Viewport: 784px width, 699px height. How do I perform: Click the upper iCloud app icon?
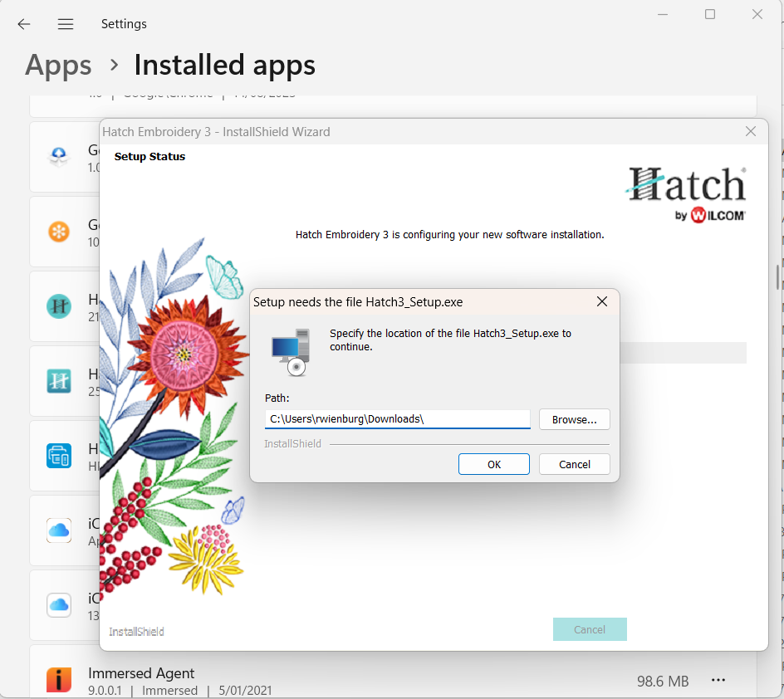point(59,530)
